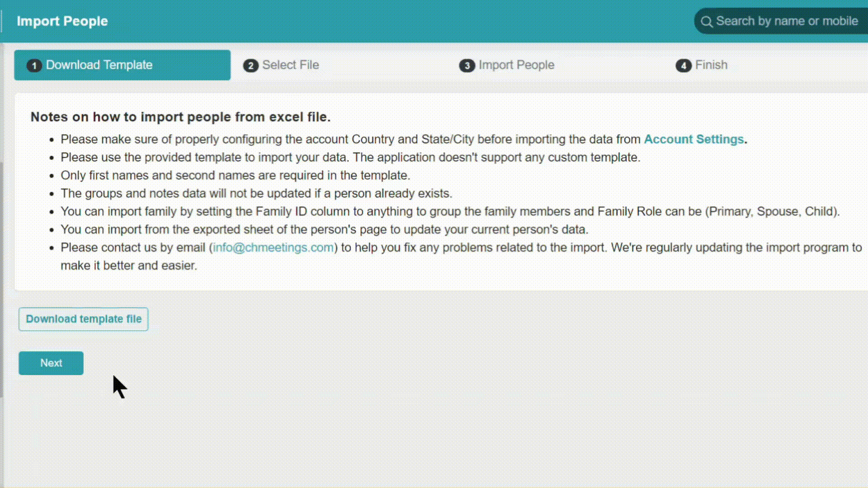Click the left vertical scrollbar

pos(2,280)
